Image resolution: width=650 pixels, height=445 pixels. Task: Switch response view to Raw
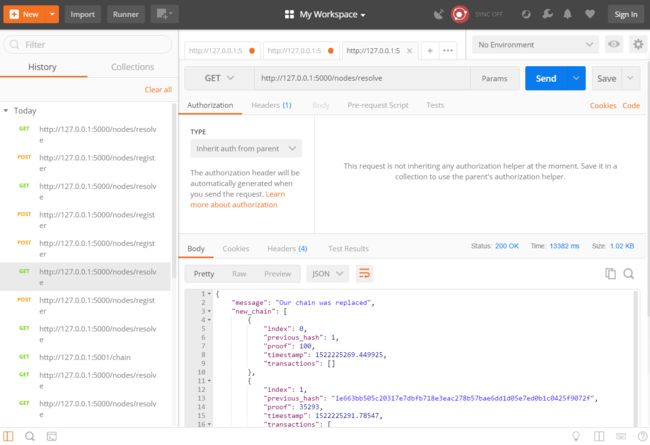pos(239,274)
